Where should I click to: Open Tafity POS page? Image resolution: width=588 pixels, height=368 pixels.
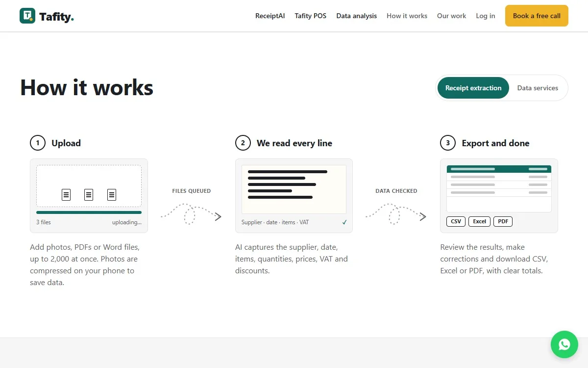coord(311,16)
